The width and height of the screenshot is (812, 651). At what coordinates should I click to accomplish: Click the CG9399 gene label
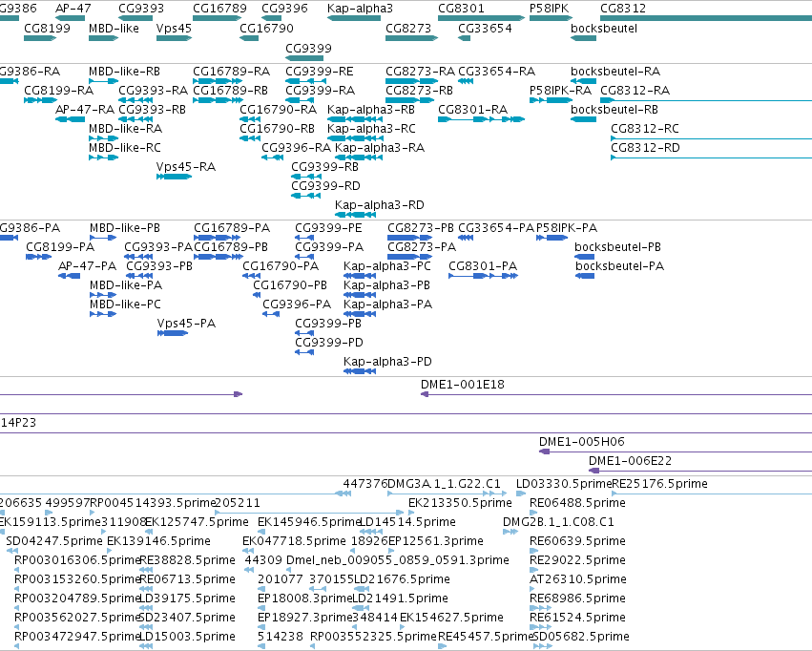(308, 48)
